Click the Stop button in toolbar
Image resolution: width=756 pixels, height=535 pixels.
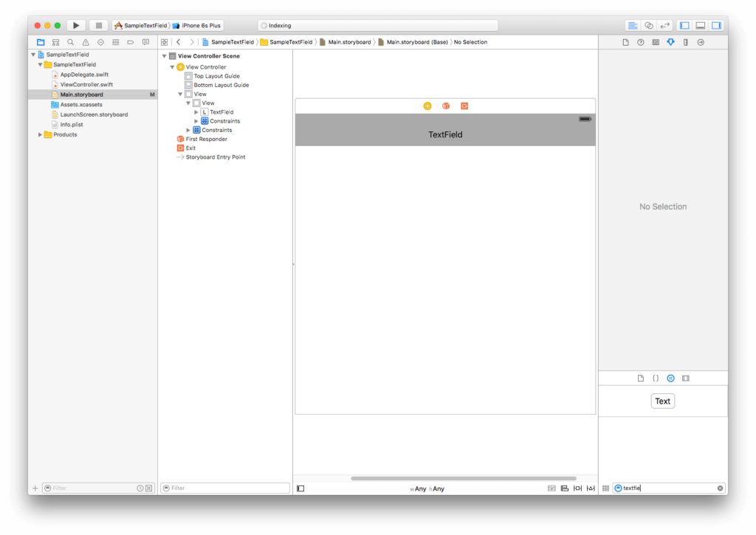[x=100, y=26]
